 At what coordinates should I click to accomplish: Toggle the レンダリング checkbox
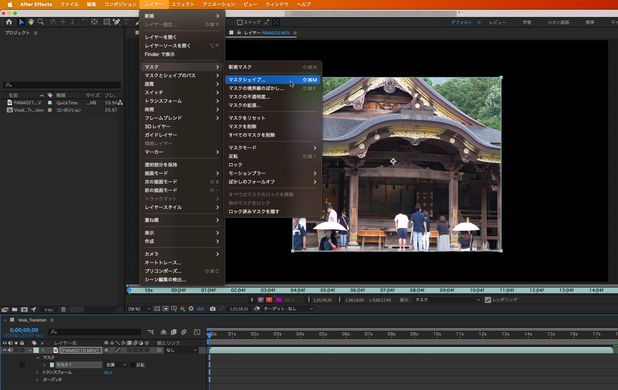point(488,300)
